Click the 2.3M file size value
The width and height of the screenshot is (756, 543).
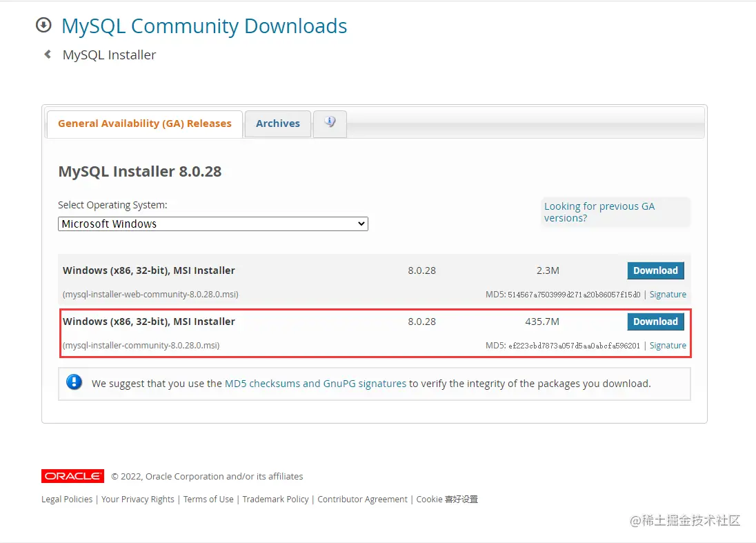point(548,270)
